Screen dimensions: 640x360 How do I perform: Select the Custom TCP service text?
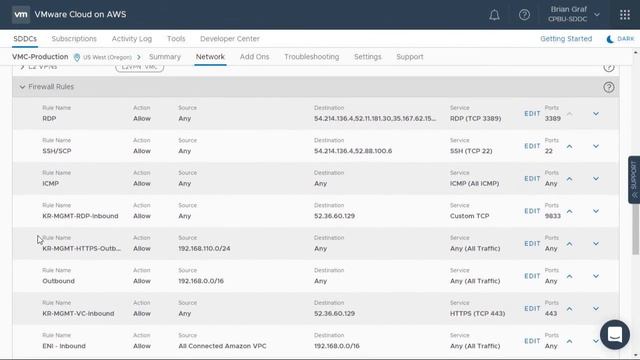pos(469,216)
